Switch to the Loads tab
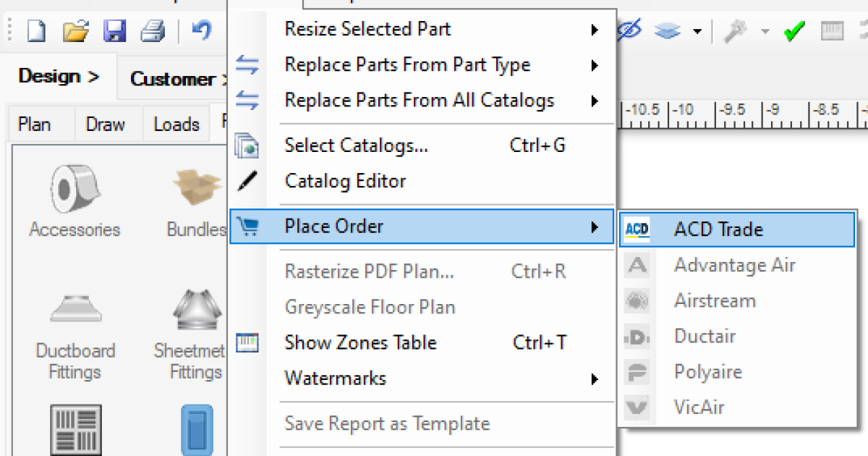This screenshot has height=456, width=868. click(x=176, y=124)
